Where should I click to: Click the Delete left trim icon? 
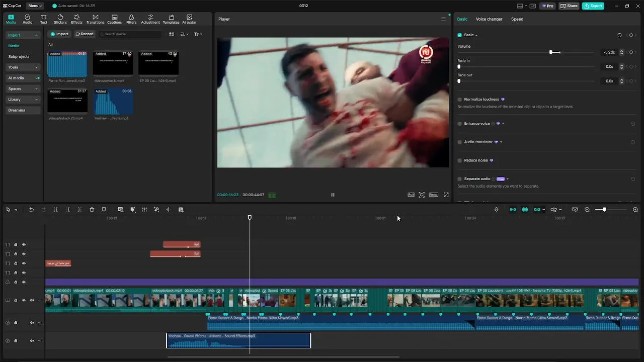(x=68, y=210)
